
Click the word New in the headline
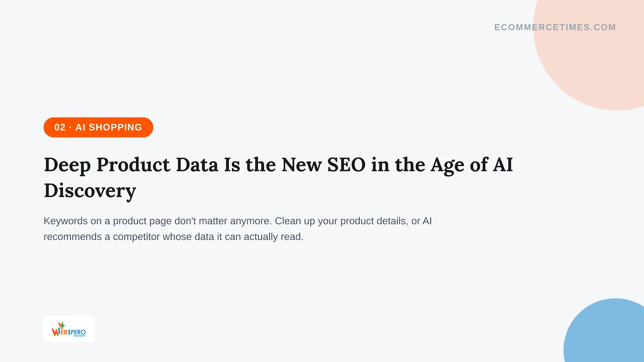click(x=302, y=165)
